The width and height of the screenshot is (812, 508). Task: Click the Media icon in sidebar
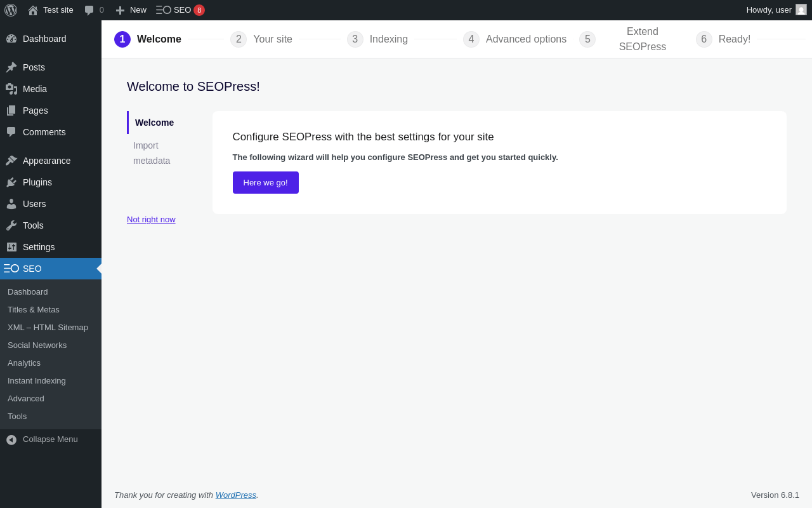click(x=11, y=89)
